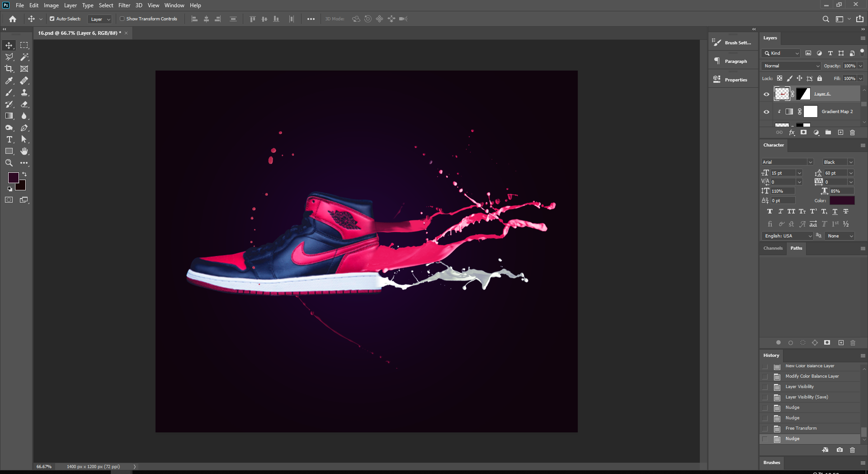The image size is (868, 474).
Task: Open anti-aliasing None dropdown
Action: tap(840, 236)
